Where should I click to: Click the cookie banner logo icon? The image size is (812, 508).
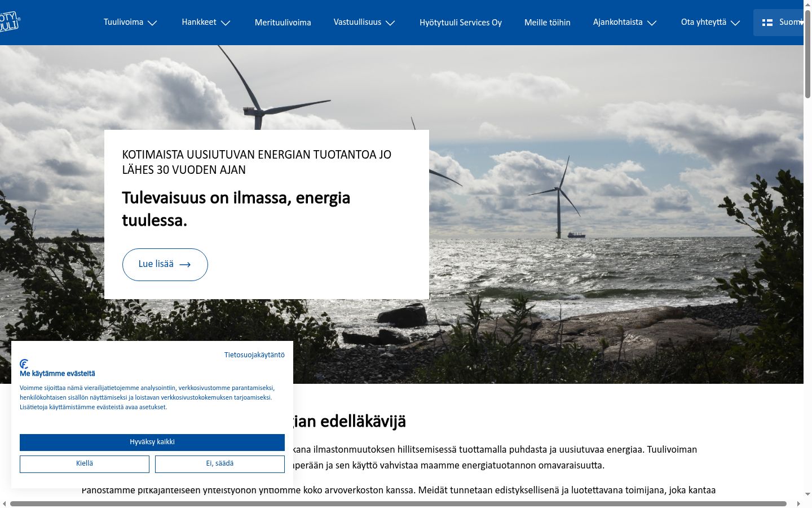pyautogui.click(x=24, y=364)
